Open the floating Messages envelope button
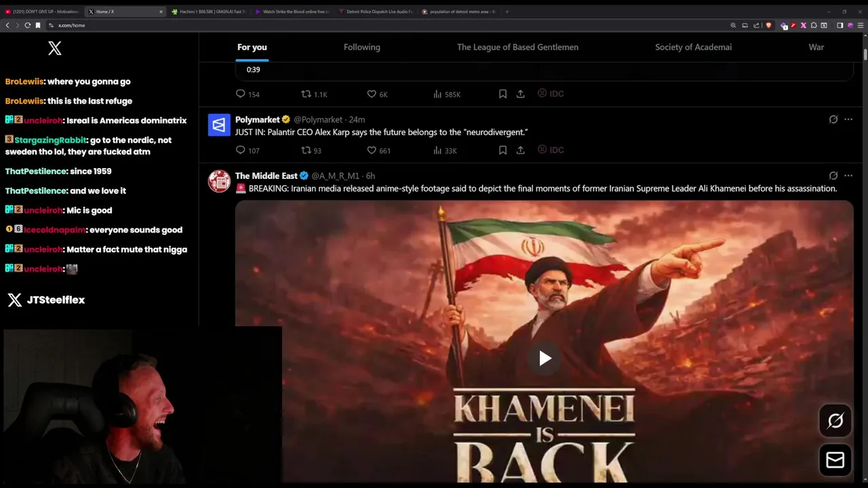This screenshot has height=488, width=868. (835, 460)
